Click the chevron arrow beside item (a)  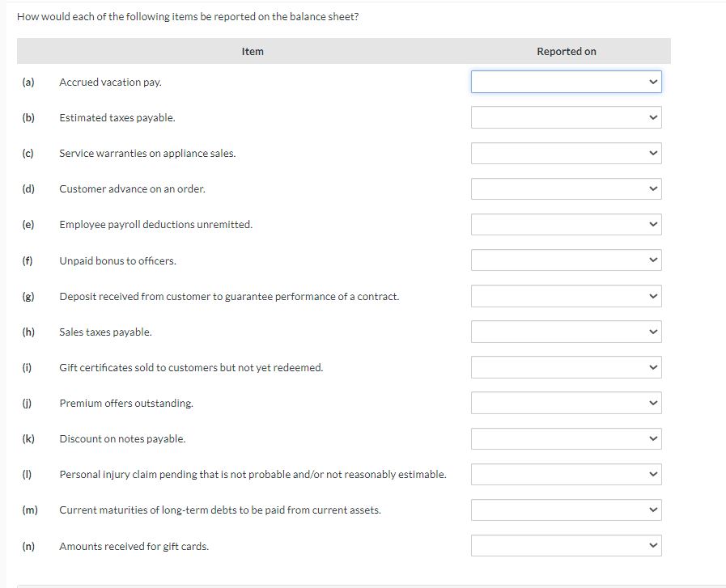pos(652,82)
